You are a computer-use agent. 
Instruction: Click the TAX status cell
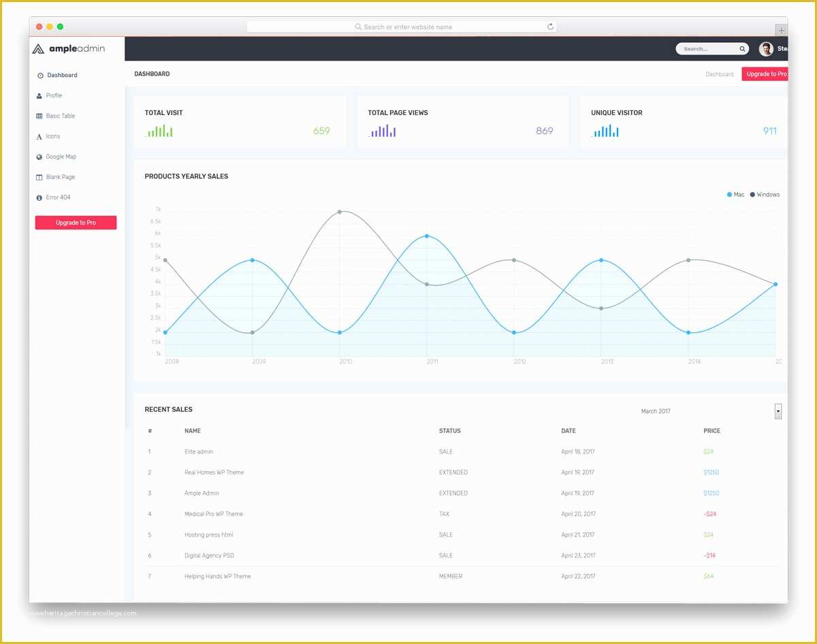click(444, 514)
